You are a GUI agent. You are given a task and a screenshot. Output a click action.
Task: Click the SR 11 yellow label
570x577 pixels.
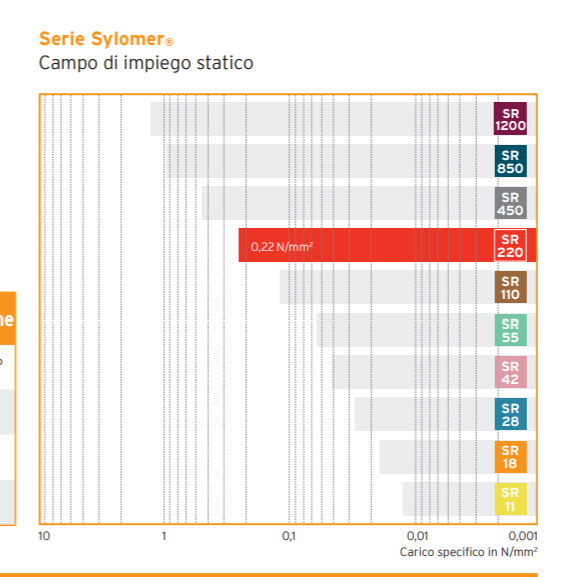pyautogui.click(x=510, y=499)
